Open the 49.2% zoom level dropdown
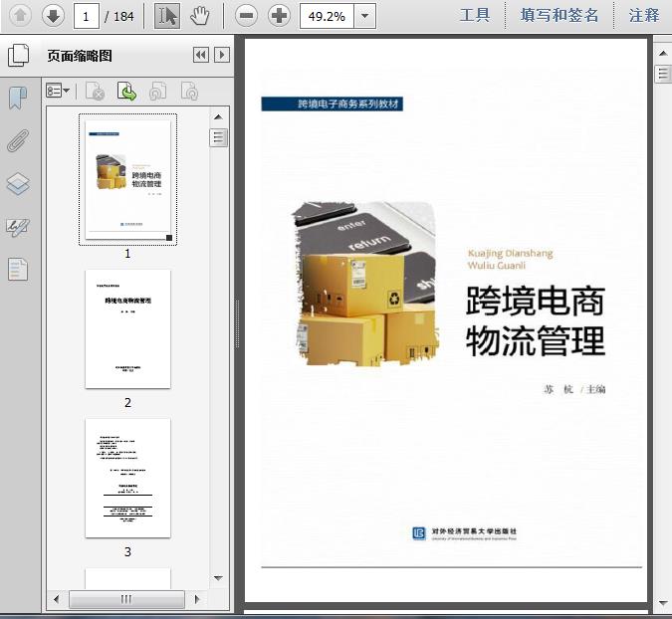 point(365,15)
